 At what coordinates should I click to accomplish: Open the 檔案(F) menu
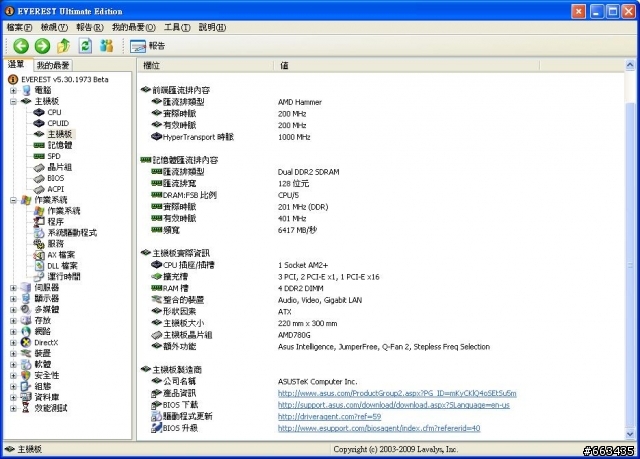[x=19, y=27]
